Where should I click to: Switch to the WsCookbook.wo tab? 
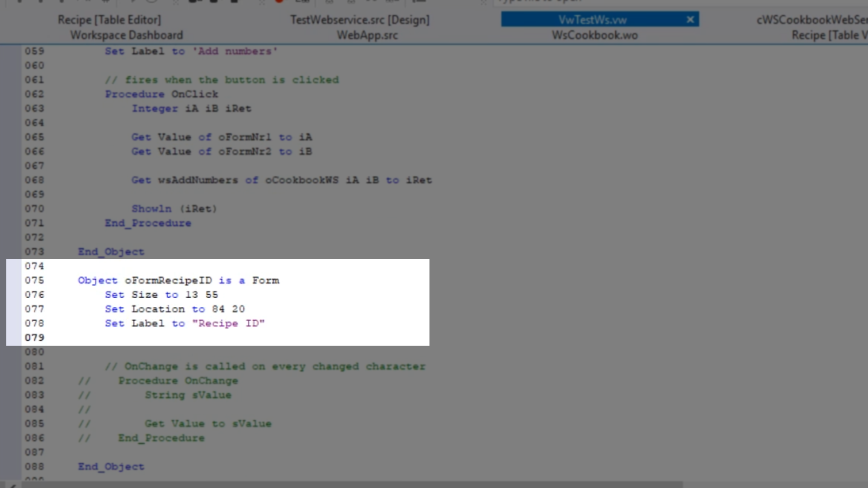tap(594, 35)
